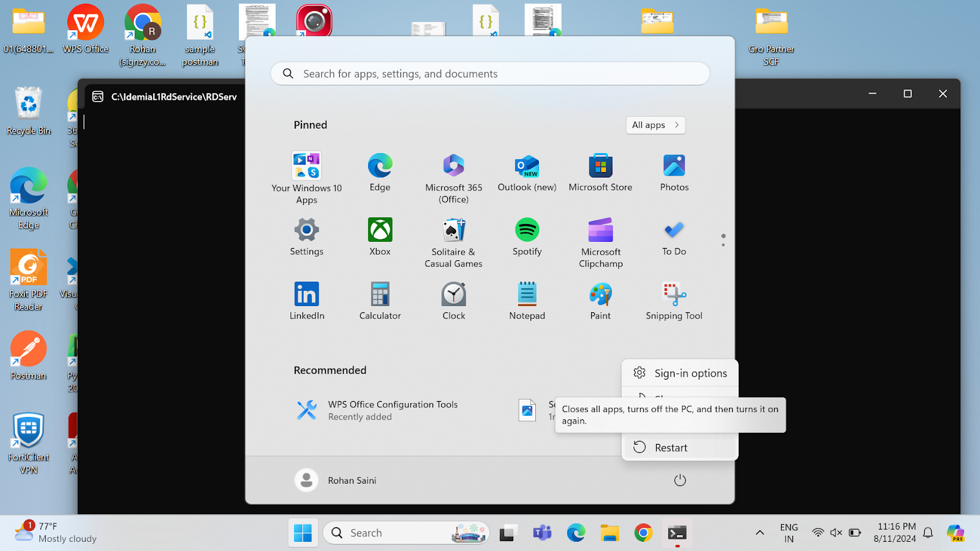Select Rohan Chrome profile desktop shortcut
The height and width of the screenshot is (551, 980).
[143, 35]
